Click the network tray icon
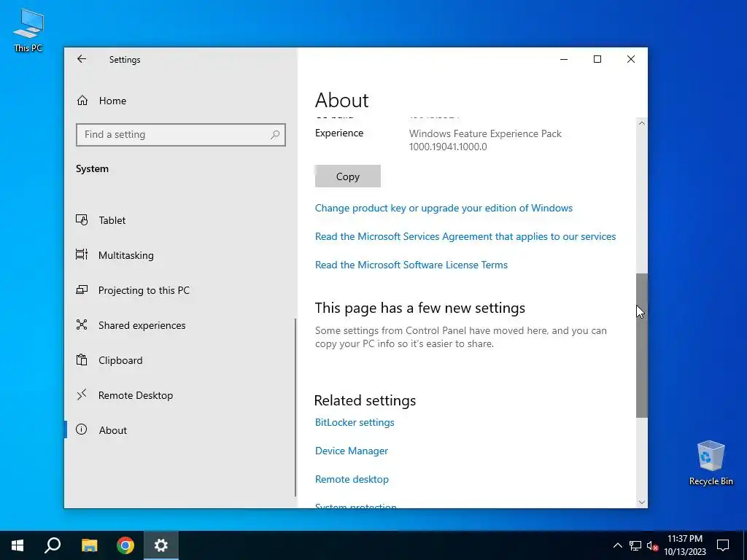Image resolution: width=747 pixels, height=560 pixels. coord(635,545)
